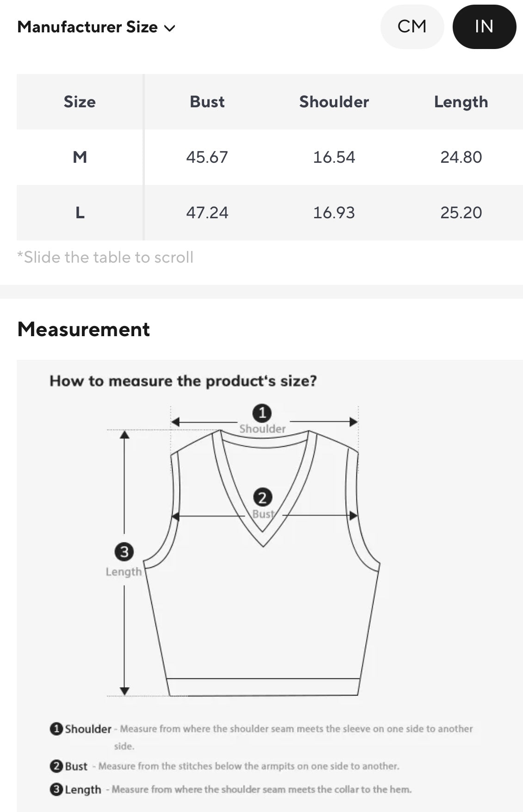This screenshot has width=523, height=812.
Task: Switch units to CM
Action: [412, 27]
